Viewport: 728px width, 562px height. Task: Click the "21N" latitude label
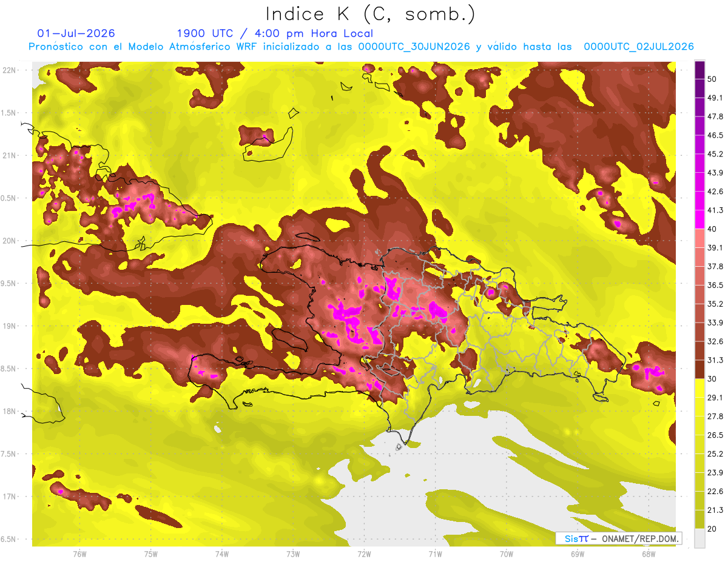point(9,156)
